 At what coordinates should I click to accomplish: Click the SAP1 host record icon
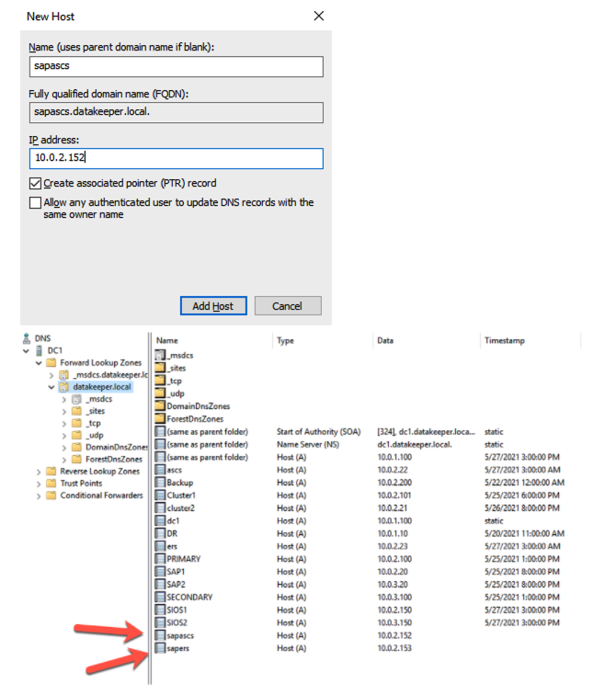pos(160,571)
